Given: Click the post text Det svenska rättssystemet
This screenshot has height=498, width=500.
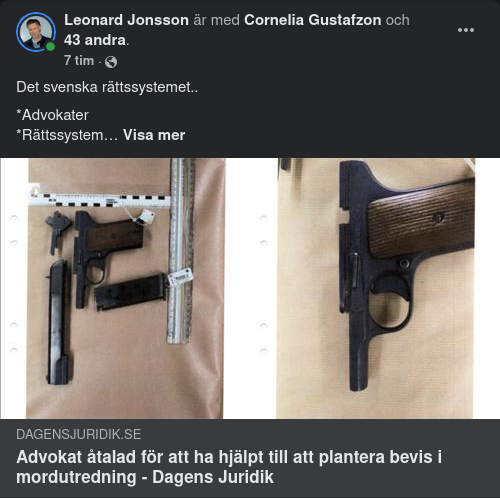Looking at the screenshot, I should click(107, 87).
